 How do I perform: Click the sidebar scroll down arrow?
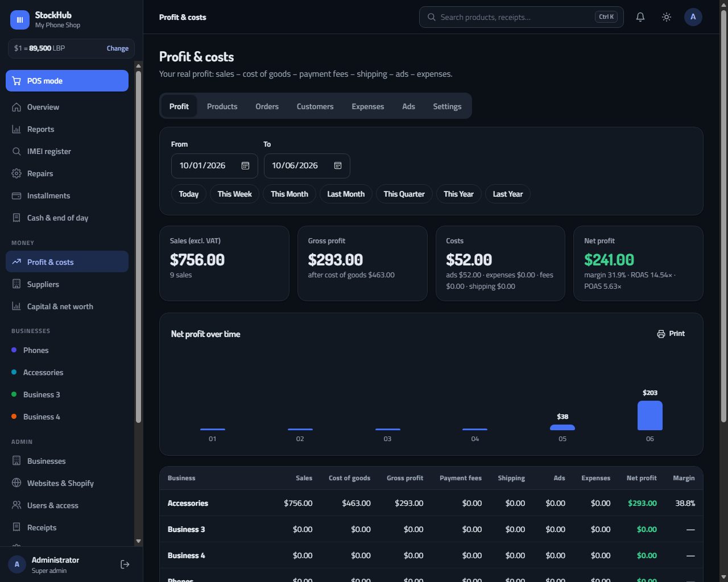click(x=138, y=541)
